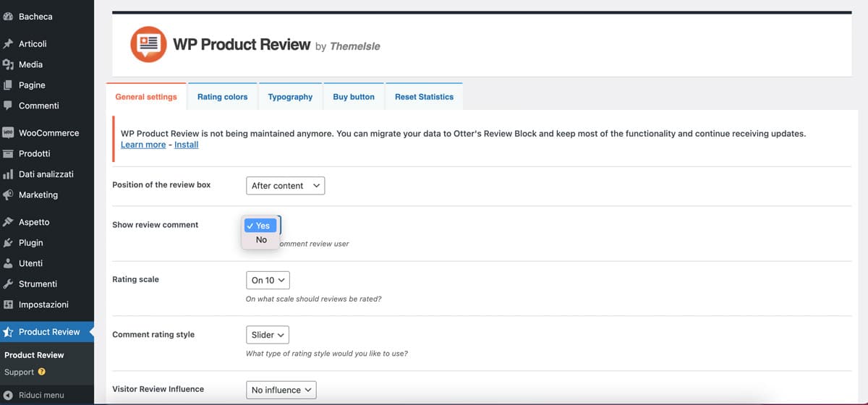Viewport: 868px width, 405px height.
Task: Open the Buy button tab
Action: click(x=354, y=97)
